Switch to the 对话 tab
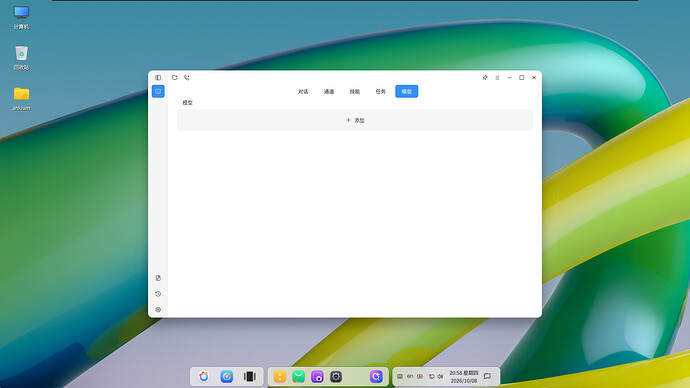 303,92
